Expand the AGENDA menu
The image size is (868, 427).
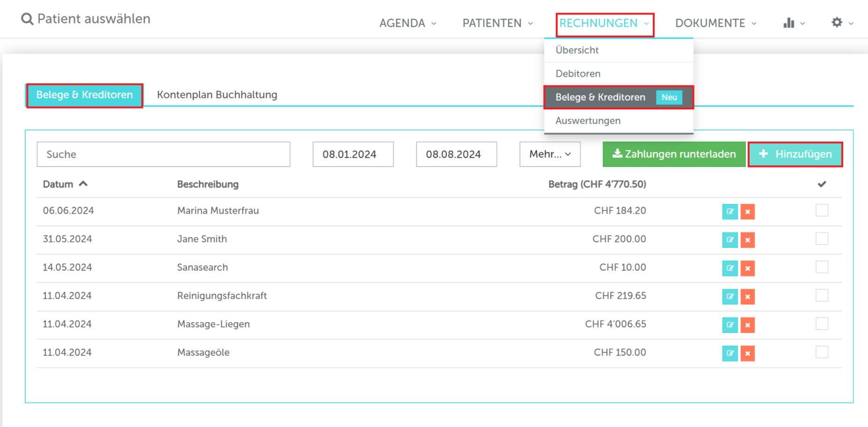[408, 23]
